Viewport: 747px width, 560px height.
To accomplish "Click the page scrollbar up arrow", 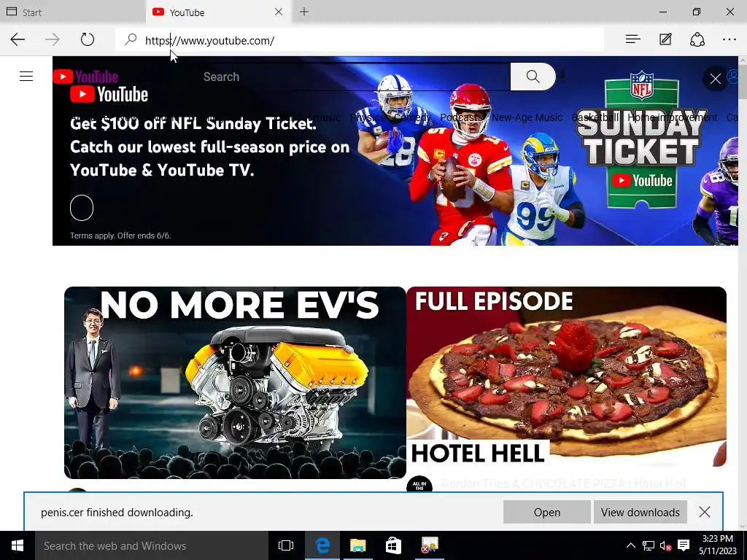I will tap(742, 61).
